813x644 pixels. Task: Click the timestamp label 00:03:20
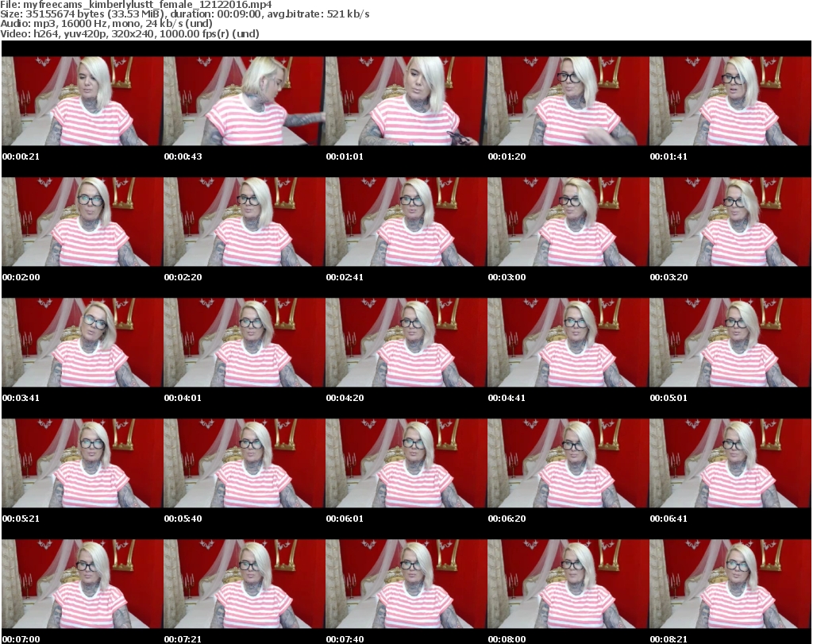669,277
